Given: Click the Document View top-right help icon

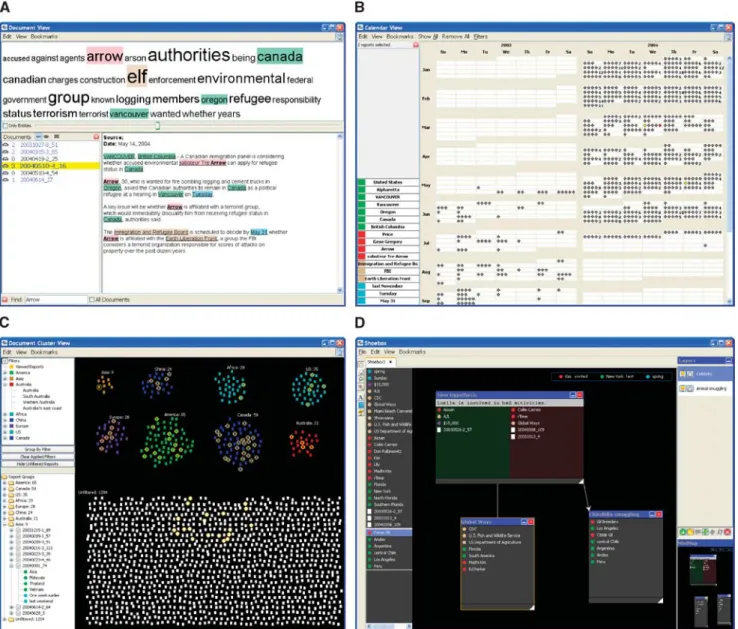Looking at the screenshot, I should pyautogui.click(x=339, y=37).
